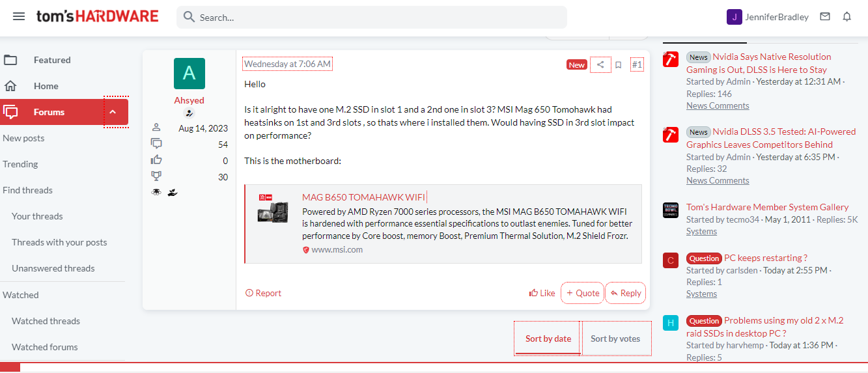
Task: Click carlsden's red C avatar
Action: point(671,260)
